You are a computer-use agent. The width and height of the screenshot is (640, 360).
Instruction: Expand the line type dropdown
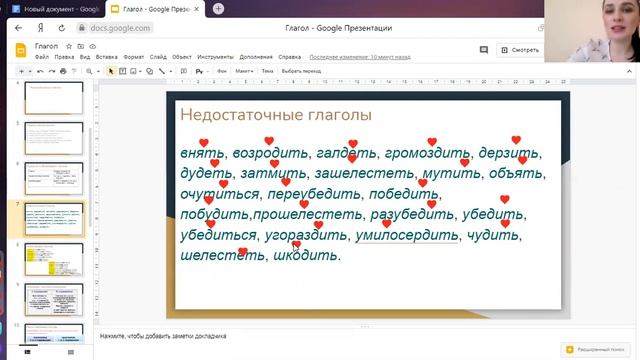171,71
